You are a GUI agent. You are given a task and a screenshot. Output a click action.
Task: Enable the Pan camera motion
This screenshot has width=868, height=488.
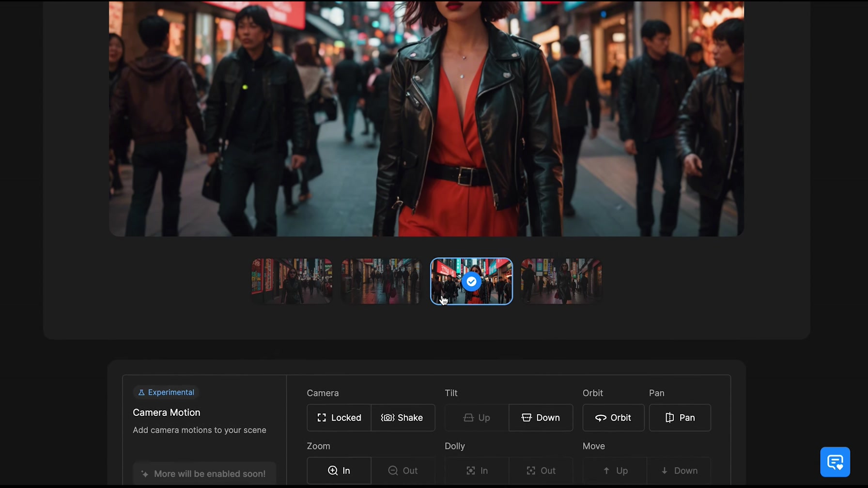point(680,418)
